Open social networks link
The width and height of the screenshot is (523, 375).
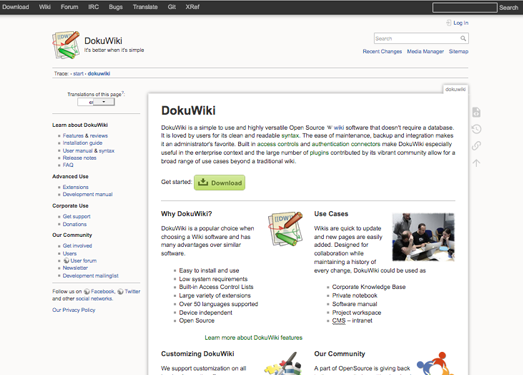point(94,299)
